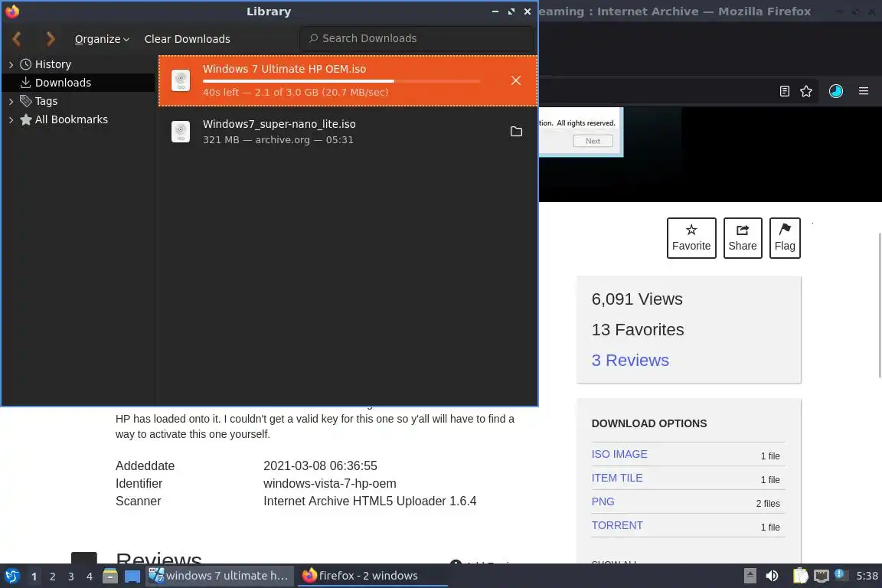The width and height of the screenshot is (882, 588).
Task: Click identifier value windows-vista-7-hp-oem
Action: (330, 483)
